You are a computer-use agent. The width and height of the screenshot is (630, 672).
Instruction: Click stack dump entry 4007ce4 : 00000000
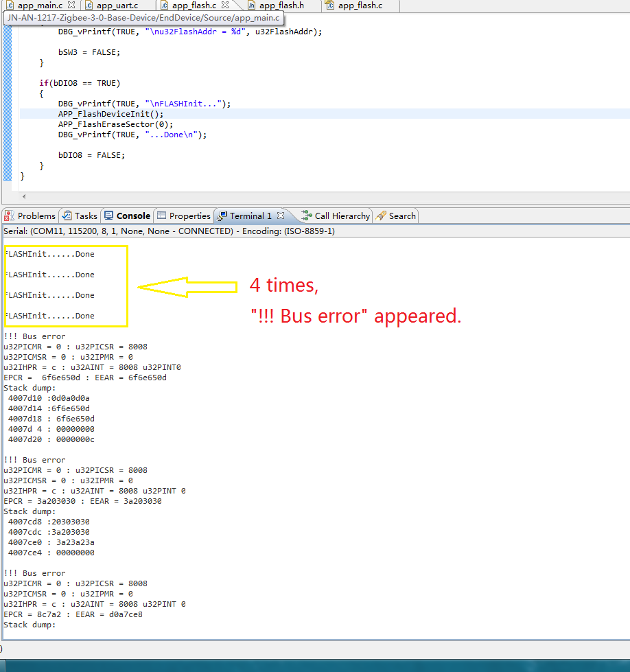click(51, 553)
